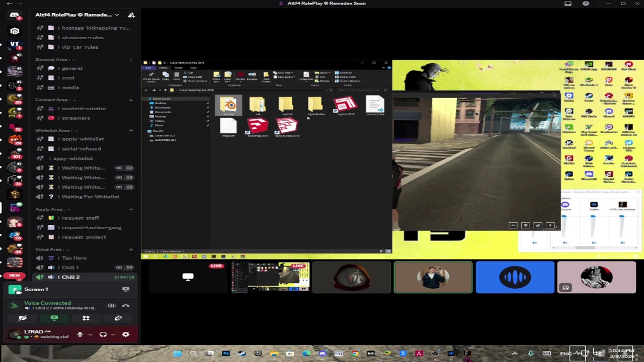Open SketchUp 2019 shortcut in shared Explorer window

tap(258, 127)
